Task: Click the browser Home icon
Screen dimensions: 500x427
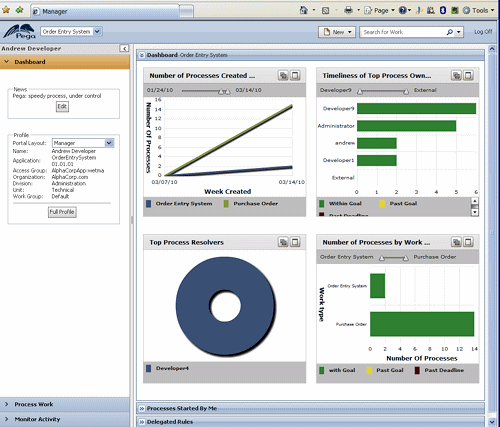Action: tap(303, 10)
